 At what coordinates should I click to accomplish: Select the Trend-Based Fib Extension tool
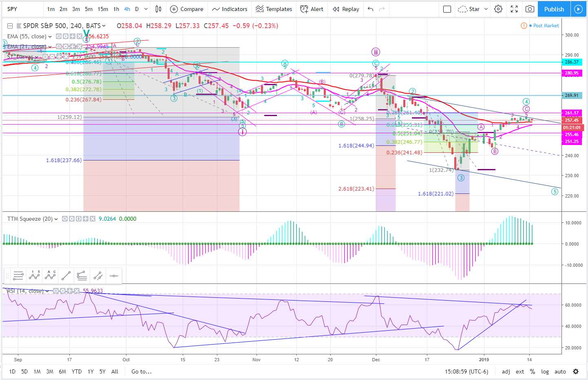coord(82,276)
